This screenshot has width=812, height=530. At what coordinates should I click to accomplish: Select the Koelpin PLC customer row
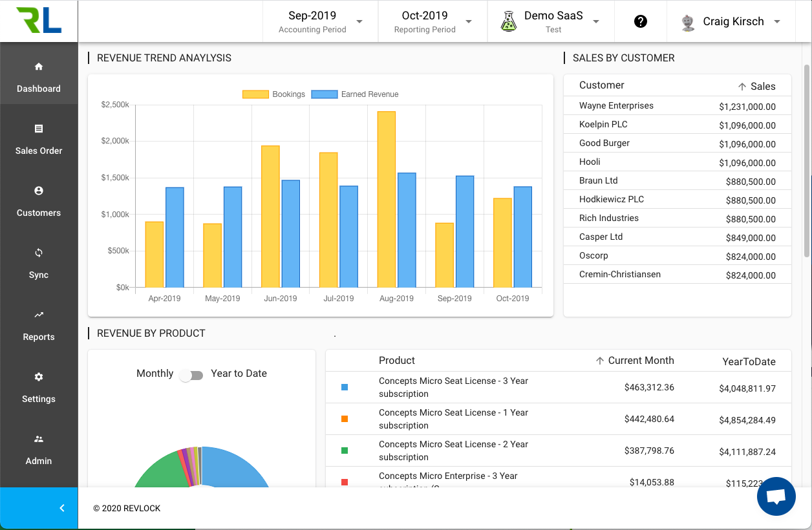[x=678, y=125]
